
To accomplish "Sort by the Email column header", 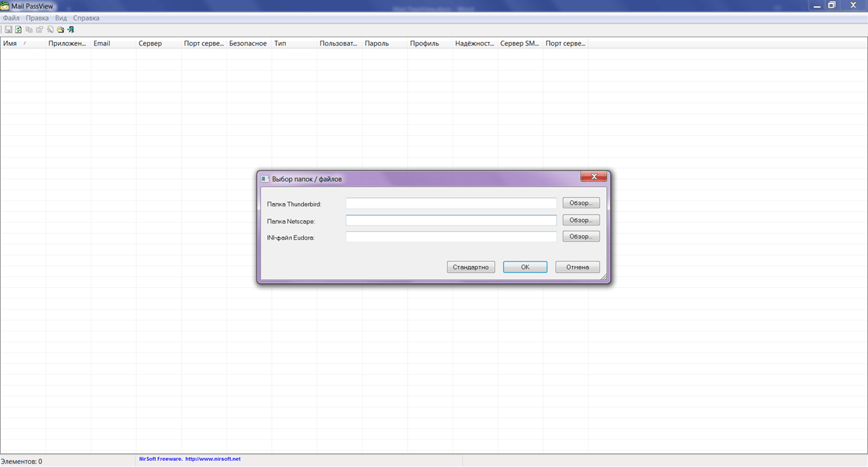I will [x=113, y=43].
